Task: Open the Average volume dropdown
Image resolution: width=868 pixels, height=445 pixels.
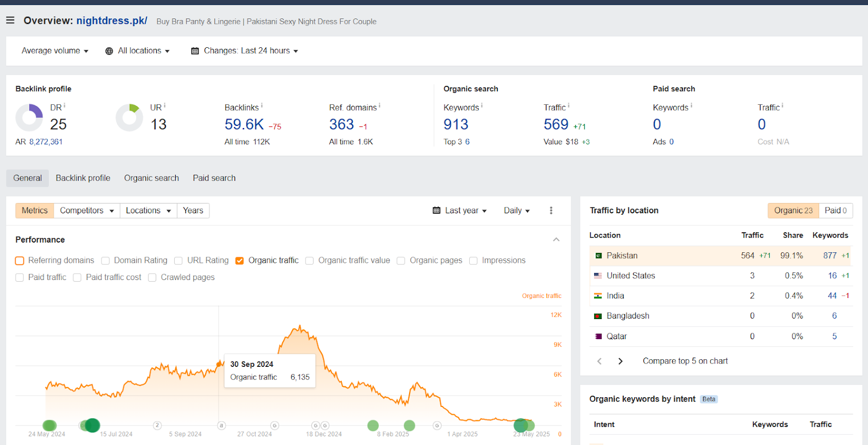Action: (x=55, y=51)
